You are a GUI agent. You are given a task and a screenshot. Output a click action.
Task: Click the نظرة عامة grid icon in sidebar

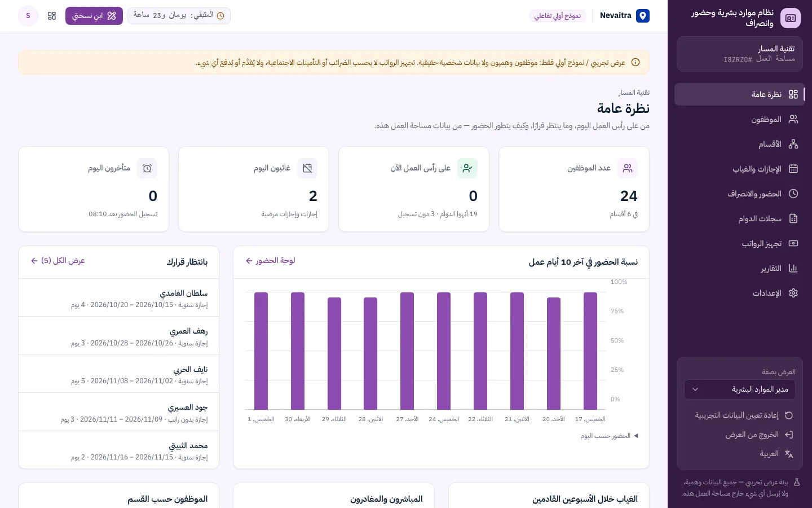tap(793, 94)
